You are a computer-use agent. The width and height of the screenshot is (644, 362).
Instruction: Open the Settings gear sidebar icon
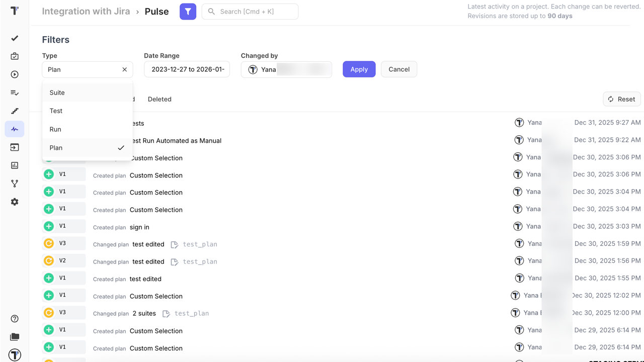pyautogui.click(x=15, y=202)
